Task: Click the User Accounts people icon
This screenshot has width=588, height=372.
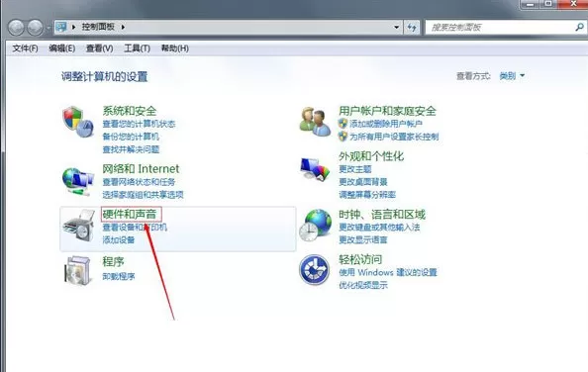Action: [315, 122]
